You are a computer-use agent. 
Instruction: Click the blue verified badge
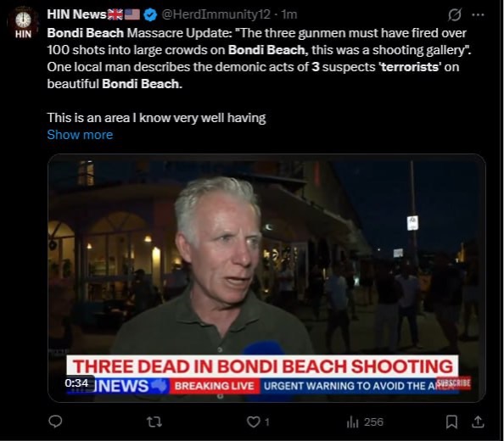pyautogui.click(x=150, y=14)
